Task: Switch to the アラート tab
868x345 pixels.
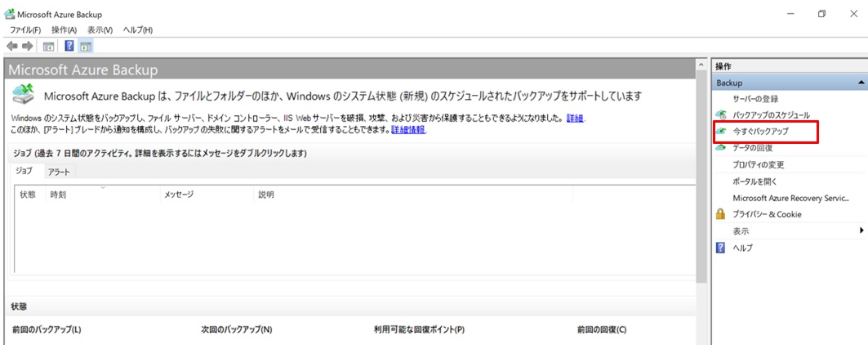Action: point(59,172)
